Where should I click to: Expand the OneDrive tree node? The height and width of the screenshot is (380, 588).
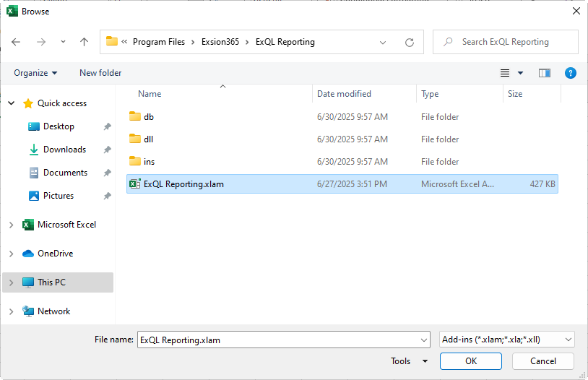[12, 254]
